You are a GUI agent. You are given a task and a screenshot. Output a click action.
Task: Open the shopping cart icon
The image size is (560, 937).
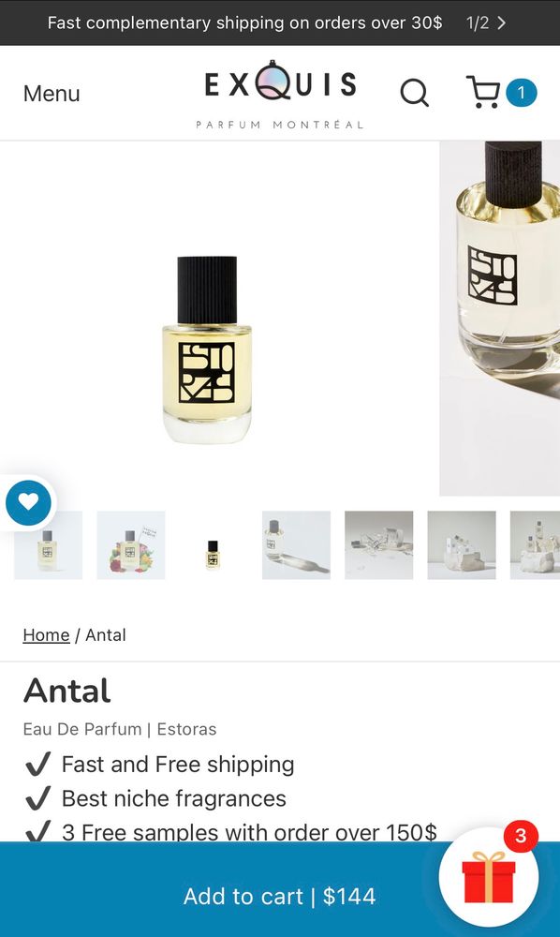483,92
